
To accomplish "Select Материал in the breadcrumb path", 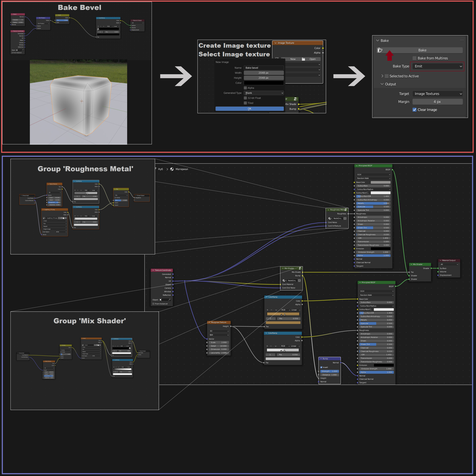I will (182, 169).
